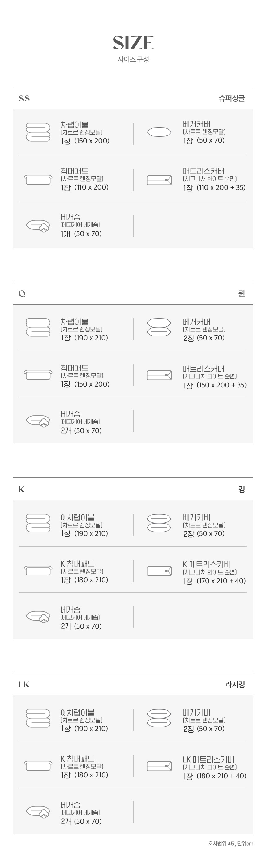Viewport: 266px width, 868px height.
Task: Click the SS mattress cover icon (110 x 200 + 35)
Action: (x=159, y=180)
